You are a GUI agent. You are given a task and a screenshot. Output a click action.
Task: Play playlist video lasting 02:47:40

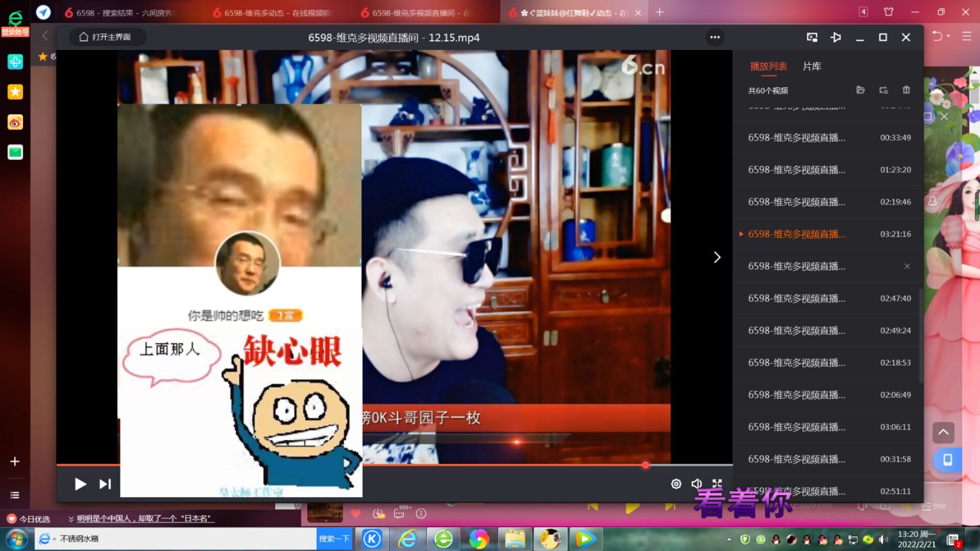pyautogui.click(x=828, y=298)
